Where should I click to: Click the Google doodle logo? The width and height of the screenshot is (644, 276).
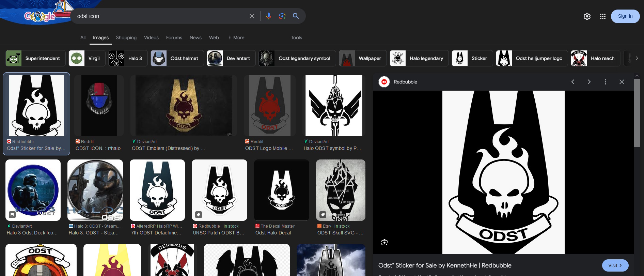pos(40,16)
